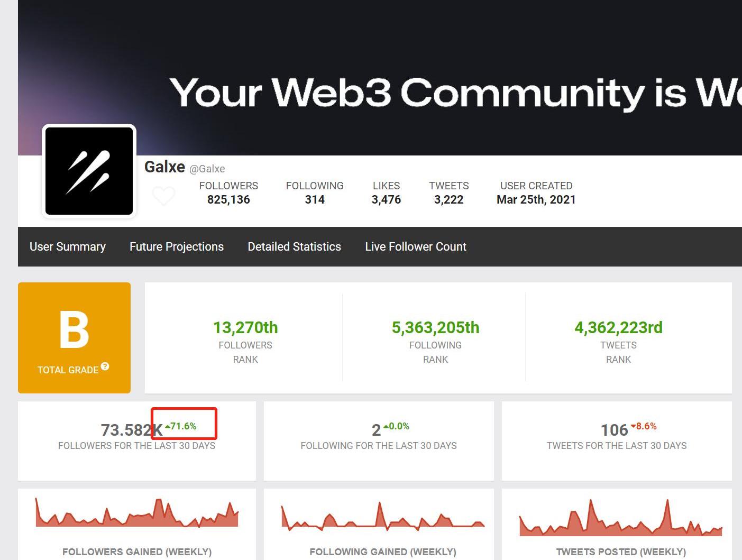This screenshot has width=742, height=560.
Task: Click the question mark next to Total Grade
Action: click(x=105, y=366)
